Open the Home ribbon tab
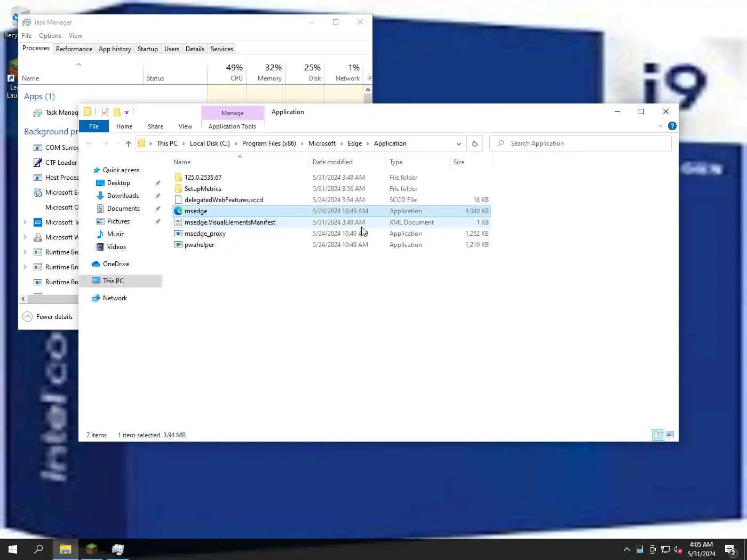747x560 pixels. (124, 126)
